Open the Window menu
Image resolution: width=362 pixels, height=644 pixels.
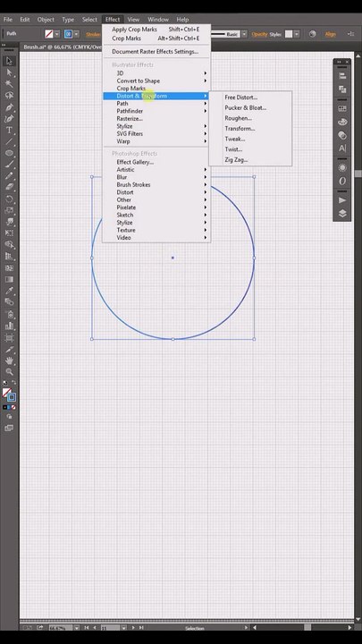[x=158, y=20]
